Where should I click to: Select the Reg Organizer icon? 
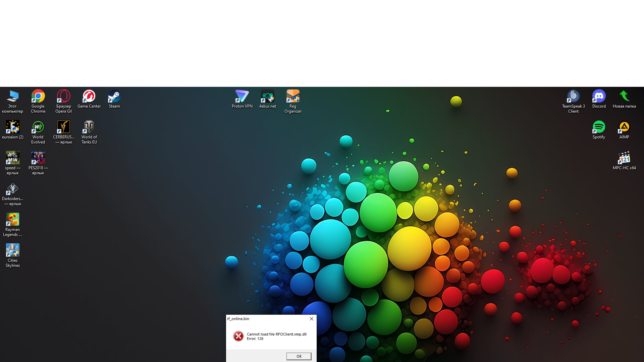293,101
